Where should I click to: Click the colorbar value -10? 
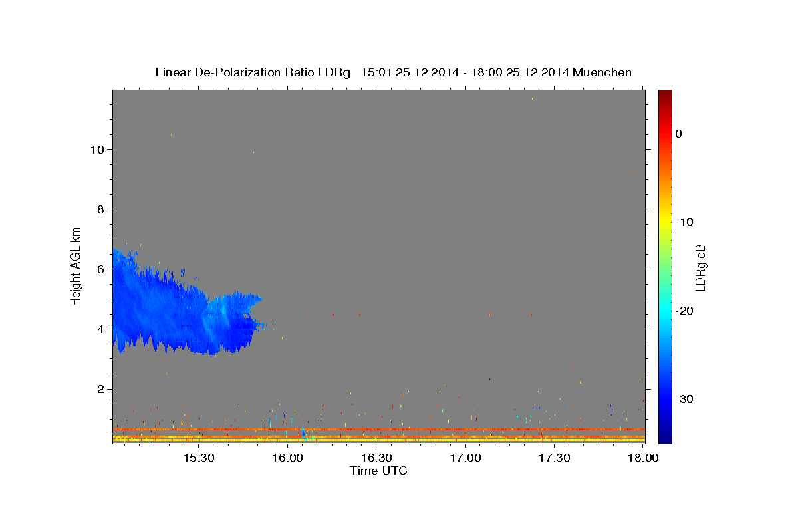pyautogui.click(x=685, y=222)
